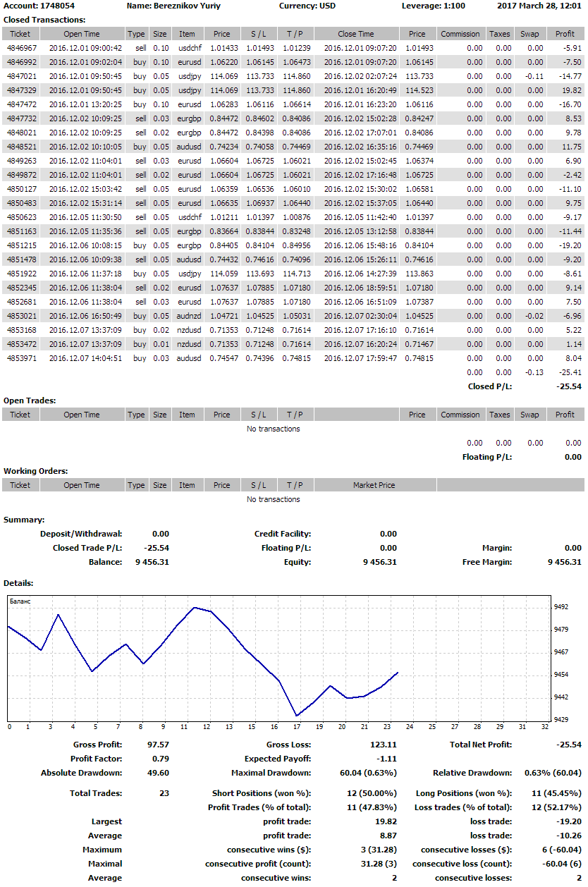Click the Ticket header in Closed Transactions

pos(20,34)
